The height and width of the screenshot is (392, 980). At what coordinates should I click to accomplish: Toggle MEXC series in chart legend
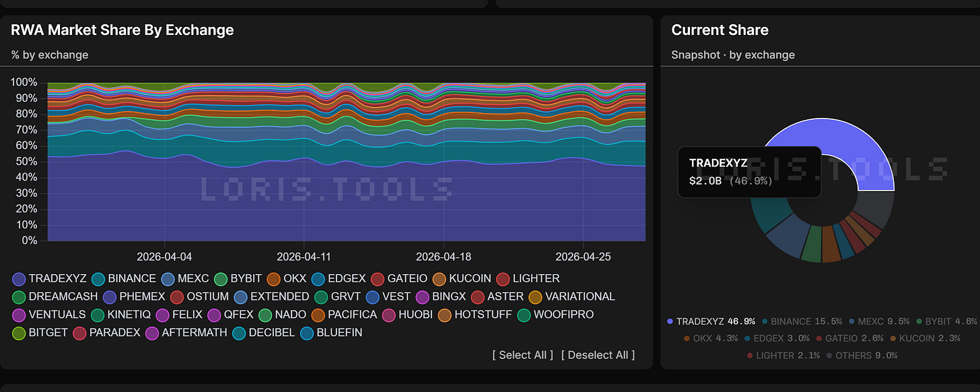pyautogui.click(x=185, y=279)
